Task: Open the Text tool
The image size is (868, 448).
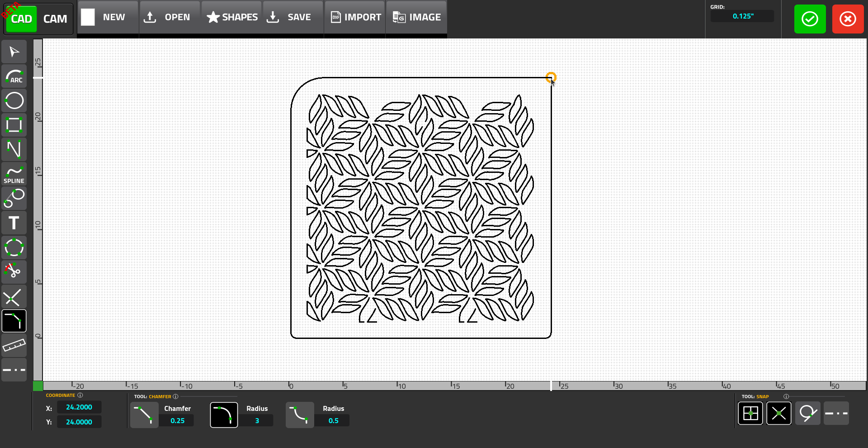Action: click(x=14, y=223)
